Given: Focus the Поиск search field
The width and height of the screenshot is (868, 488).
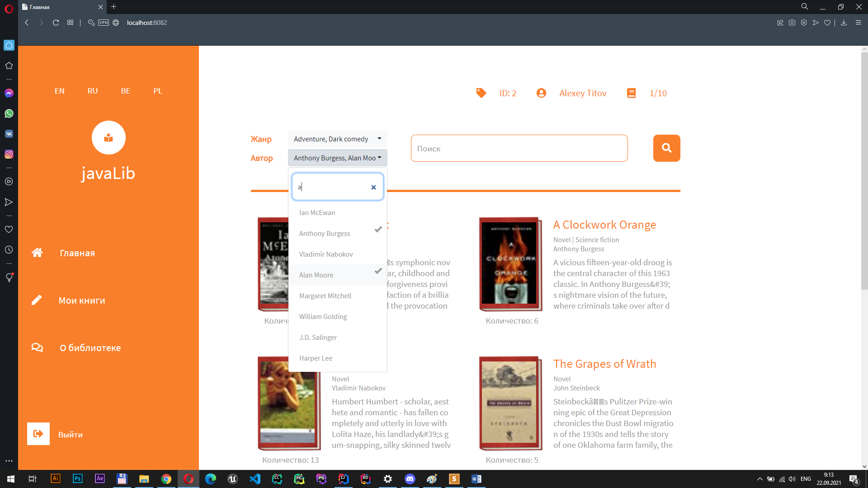Looking at the screenshot, I should pyautogui.click(x=519, y=148).
